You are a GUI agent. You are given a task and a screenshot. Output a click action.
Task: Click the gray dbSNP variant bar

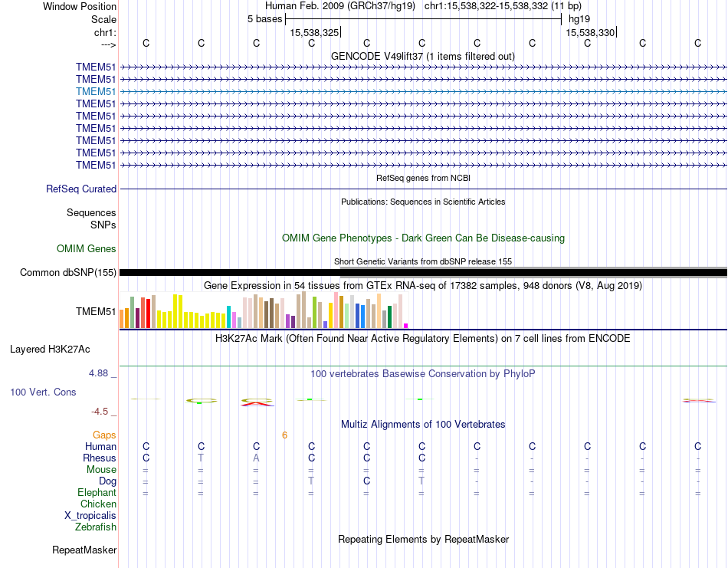click(533, 273)
